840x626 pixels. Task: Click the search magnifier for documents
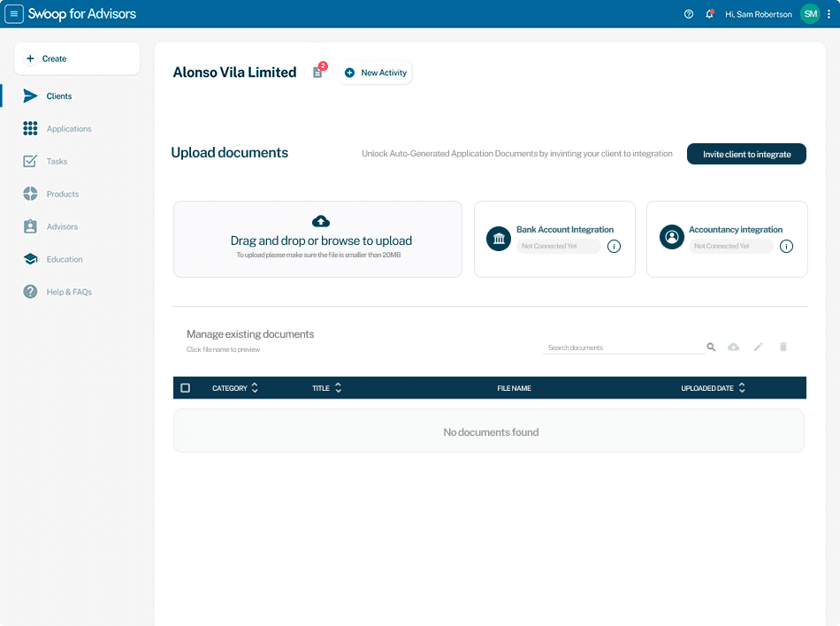[711, 347]
